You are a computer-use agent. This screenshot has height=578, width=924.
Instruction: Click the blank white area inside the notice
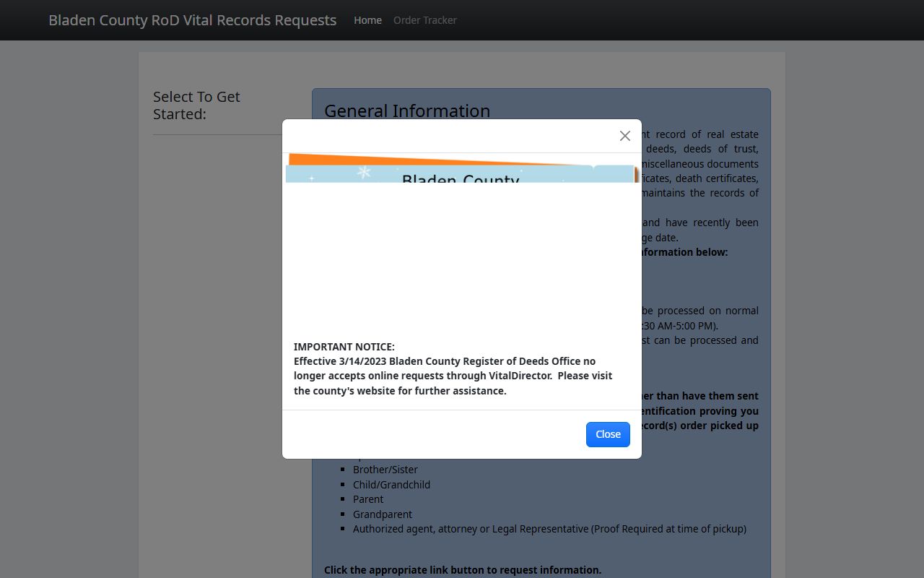[462, 260]
